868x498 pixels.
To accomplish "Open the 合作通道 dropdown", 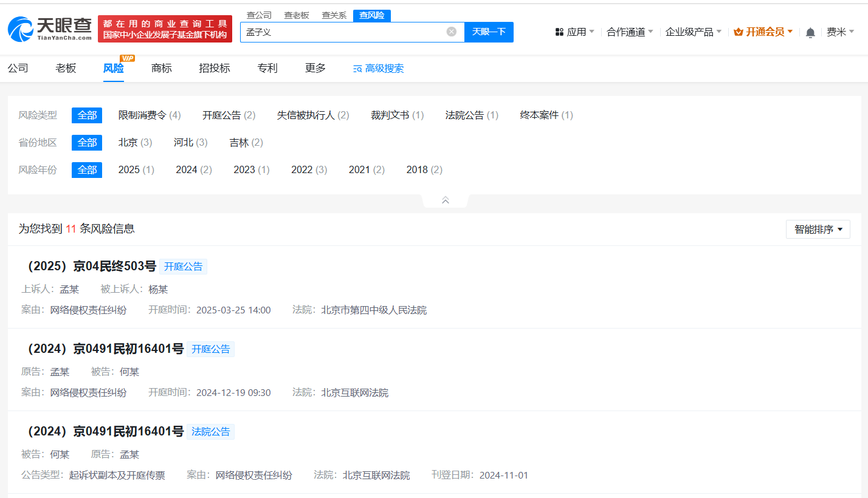I will coord(630,32).
